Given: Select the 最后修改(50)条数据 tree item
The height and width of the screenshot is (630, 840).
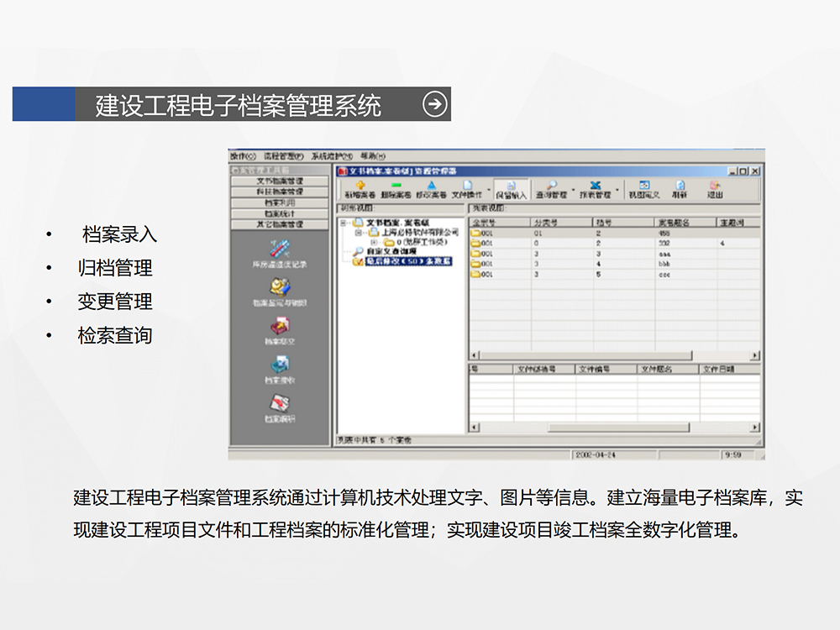Looking at the screenshot, I should [x=409, y=261].
